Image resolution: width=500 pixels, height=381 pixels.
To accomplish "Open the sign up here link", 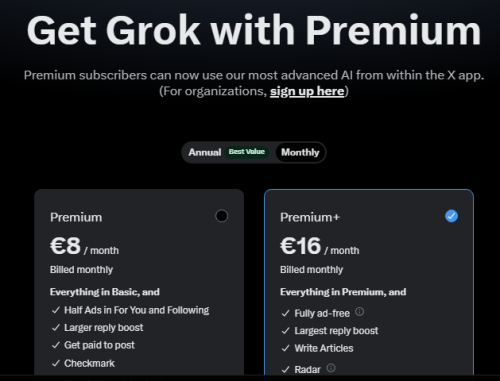I will 307,91.
